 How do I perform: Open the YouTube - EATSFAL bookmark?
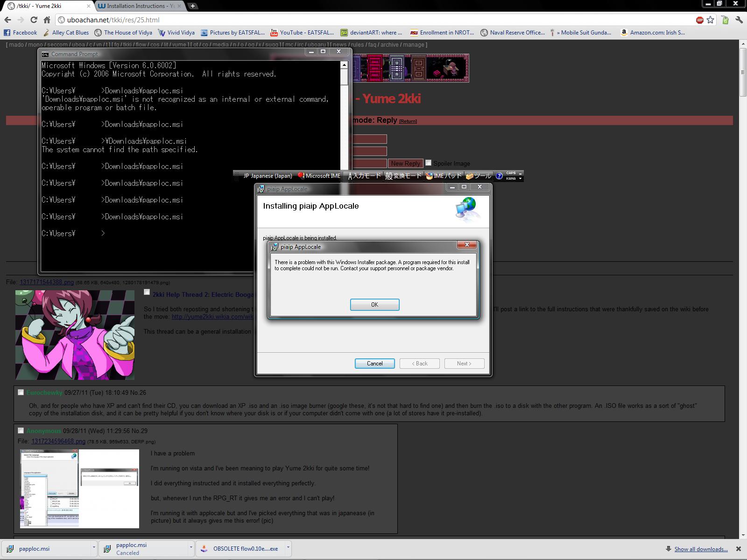click(x=302, y=33)
